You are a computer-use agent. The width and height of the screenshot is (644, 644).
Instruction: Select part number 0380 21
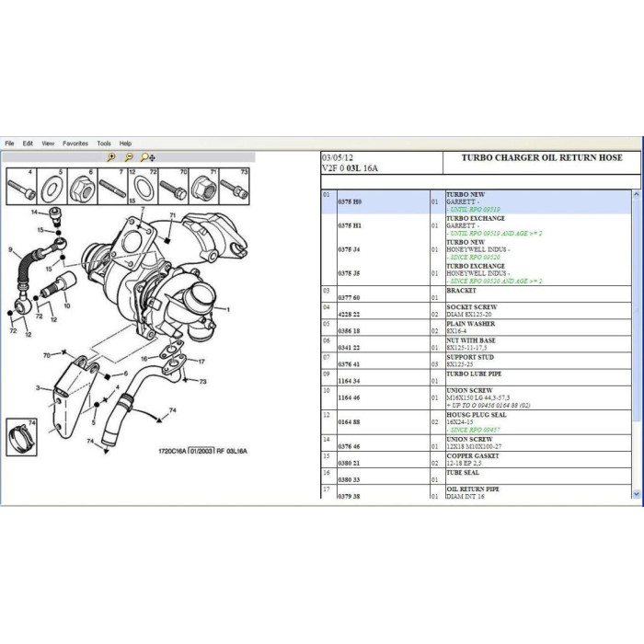349,464
